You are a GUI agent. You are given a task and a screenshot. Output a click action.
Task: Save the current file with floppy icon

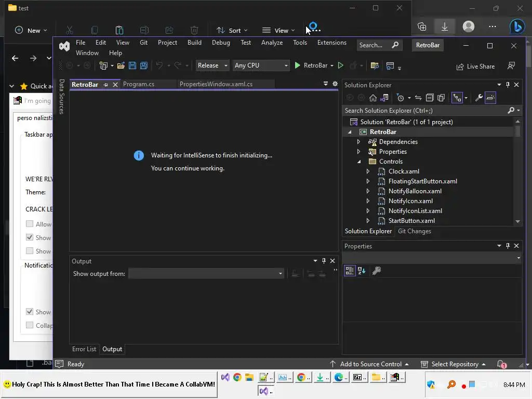click(132, 65)
